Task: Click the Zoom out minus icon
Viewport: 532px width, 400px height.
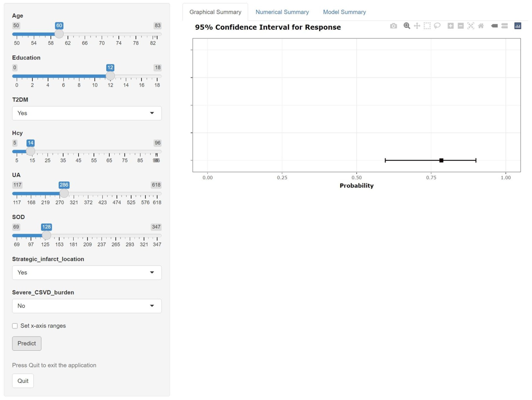Action: point(461,26)
